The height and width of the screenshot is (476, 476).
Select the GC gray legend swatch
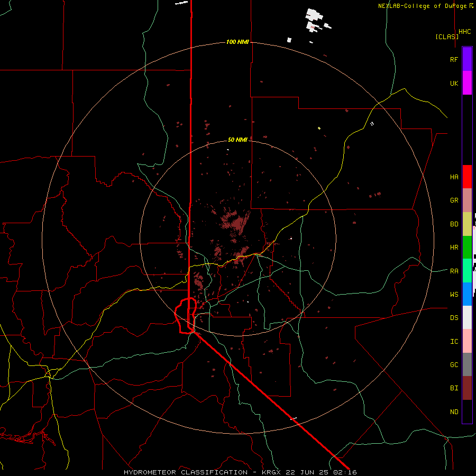467,364
